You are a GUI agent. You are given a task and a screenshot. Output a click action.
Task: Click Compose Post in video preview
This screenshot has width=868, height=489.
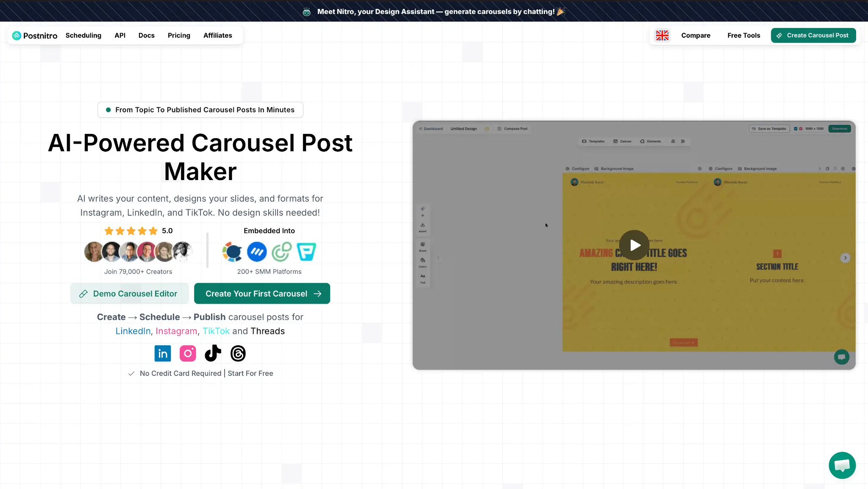tap(512, 129)
